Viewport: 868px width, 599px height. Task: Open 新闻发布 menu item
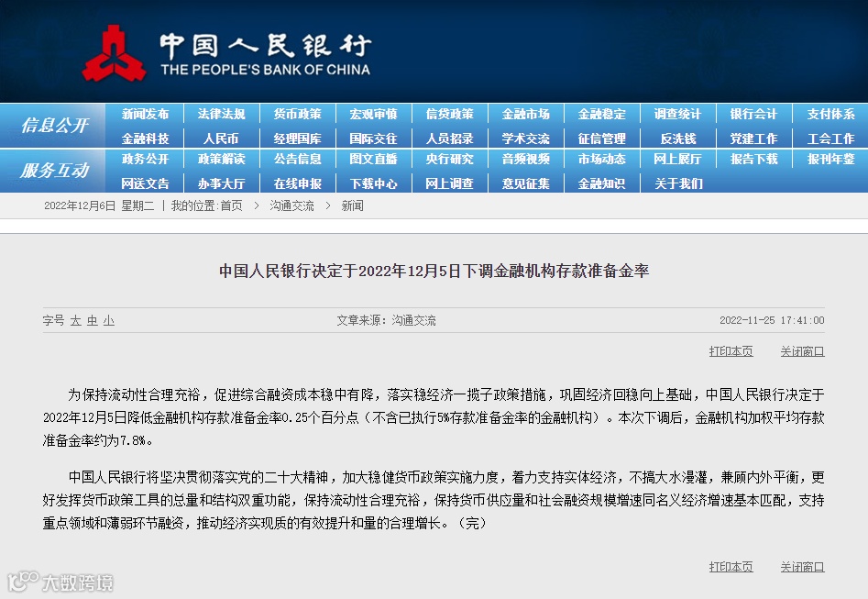[x=145, y=114]
